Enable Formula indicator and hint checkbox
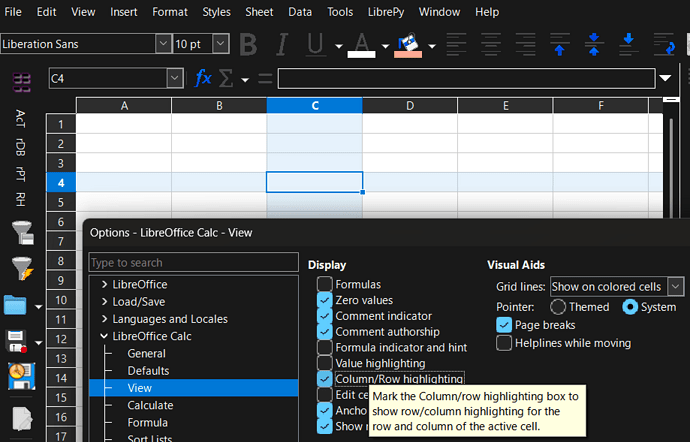690x442 pixels. 324,347
